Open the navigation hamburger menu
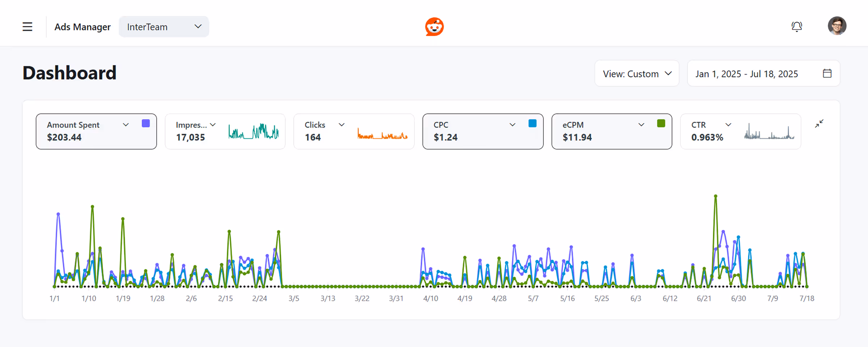The height and width of the screenshot is (347, 868). coord(27,26)
